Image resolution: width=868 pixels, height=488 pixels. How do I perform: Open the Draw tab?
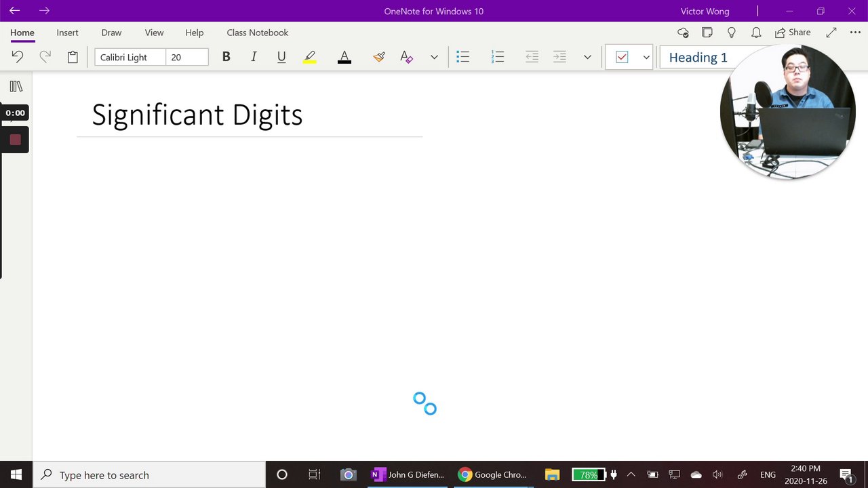coord(111,33)
